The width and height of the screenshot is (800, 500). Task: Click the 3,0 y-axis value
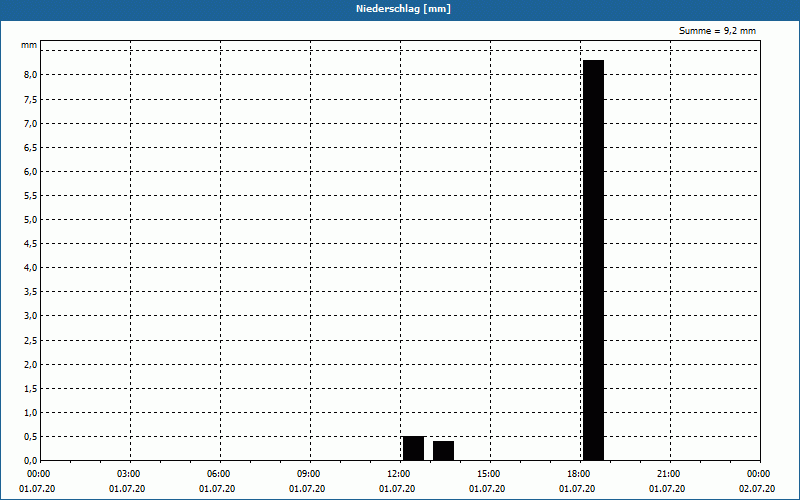[x=31, y=315]
